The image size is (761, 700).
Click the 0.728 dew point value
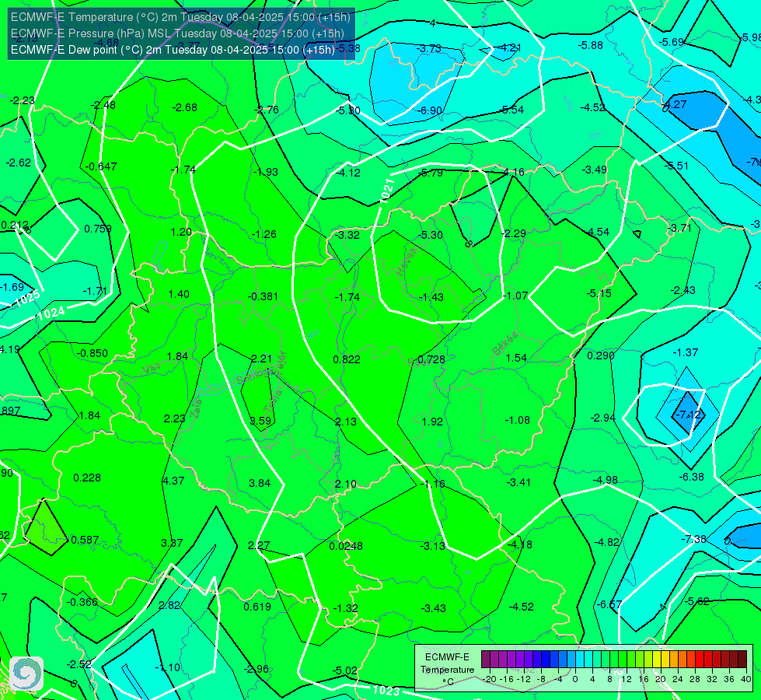pyautogui.click(x=431, y=359)
